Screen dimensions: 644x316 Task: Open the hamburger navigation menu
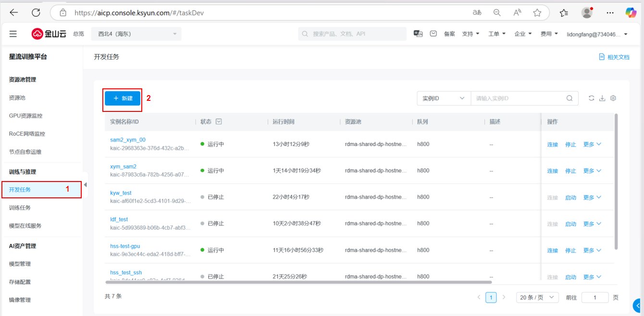[x=13, y=34]
